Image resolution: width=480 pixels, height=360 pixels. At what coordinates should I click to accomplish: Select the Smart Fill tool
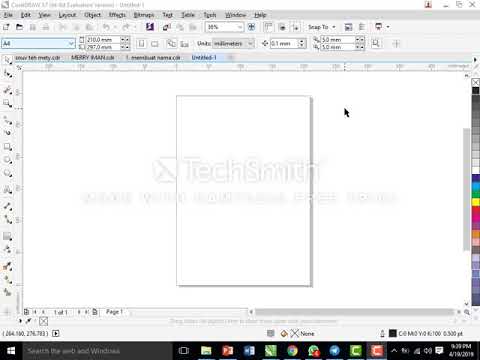(x=7, y=292)
